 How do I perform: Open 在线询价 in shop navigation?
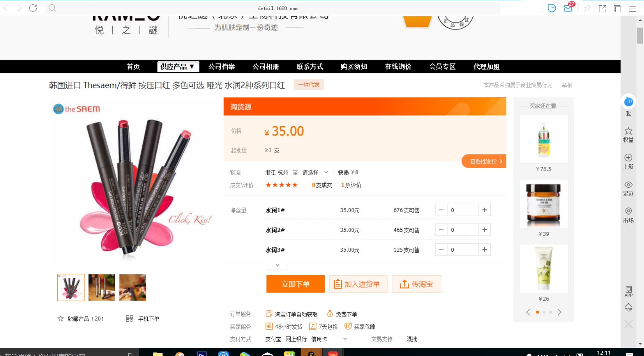(x=398, y=66)
